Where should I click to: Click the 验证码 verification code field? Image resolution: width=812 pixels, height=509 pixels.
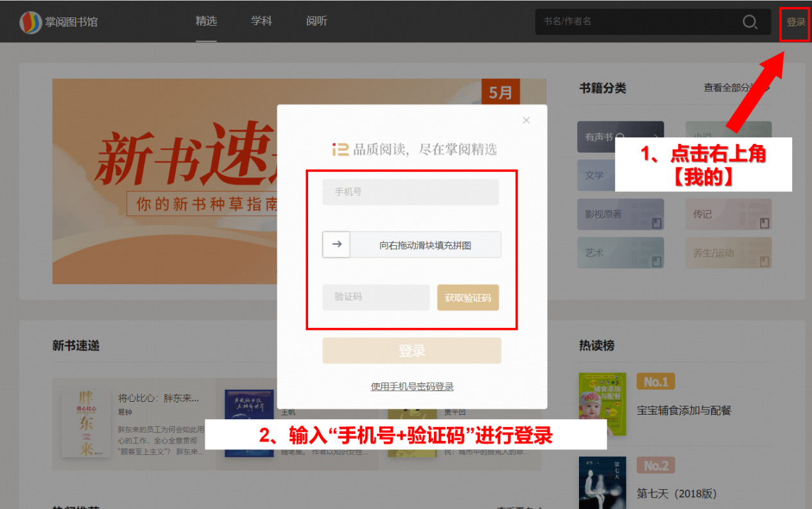click(376, 297)
